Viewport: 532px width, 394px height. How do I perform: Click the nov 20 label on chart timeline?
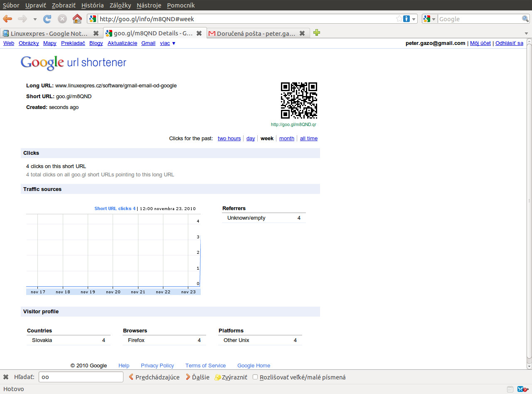(113, 292)
